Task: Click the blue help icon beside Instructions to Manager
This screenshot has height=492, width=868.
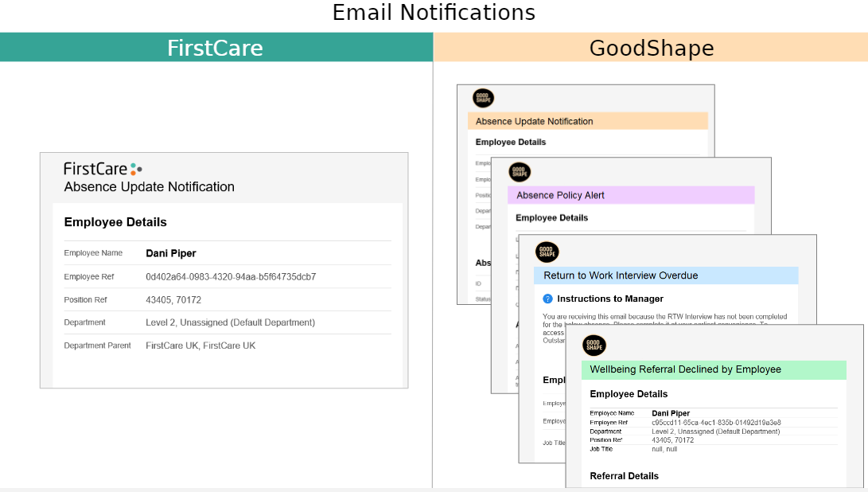Action: (x=547, y=299)
